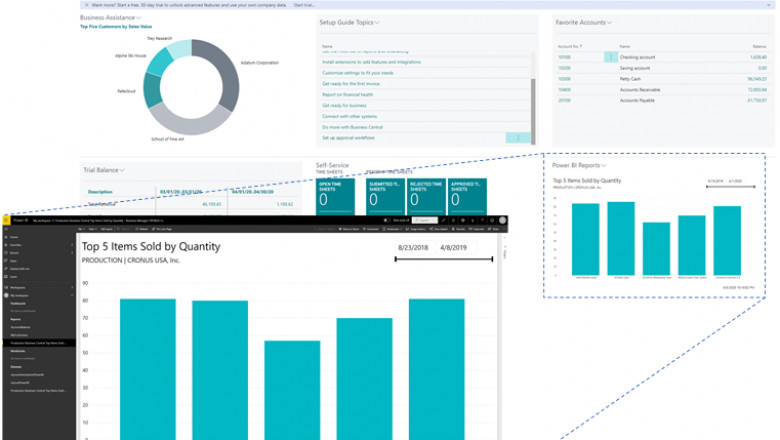Open Customize settings to fit your needs

click(x=358, y=73)
